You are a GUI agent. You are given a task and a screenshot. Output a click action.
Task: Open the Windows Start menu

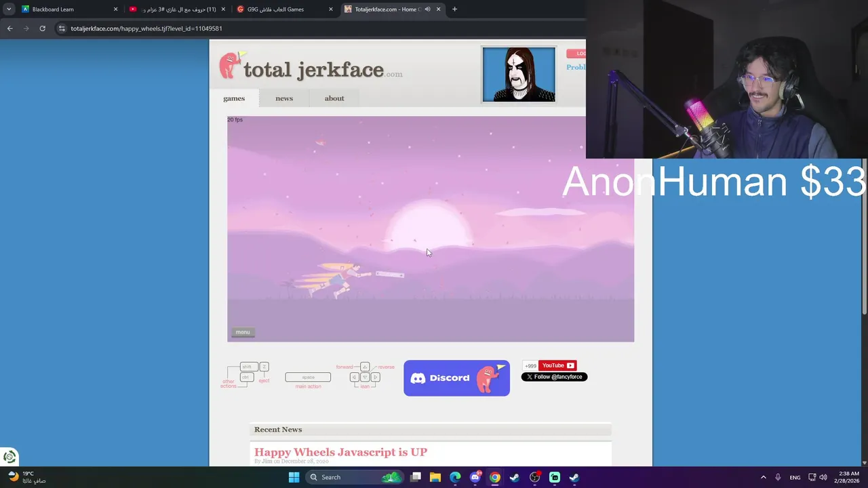pyautogui.click(x=294, y=477)
